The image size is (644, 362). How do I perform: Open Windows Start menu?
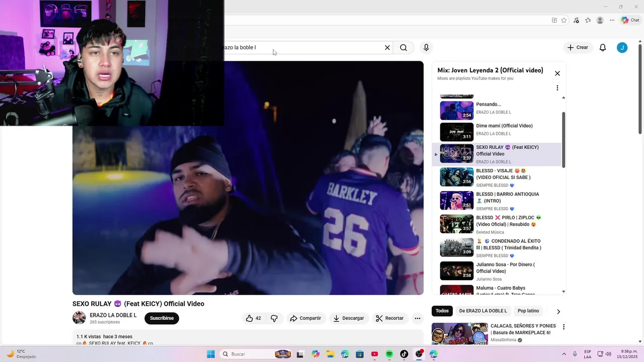click(211, 354)
